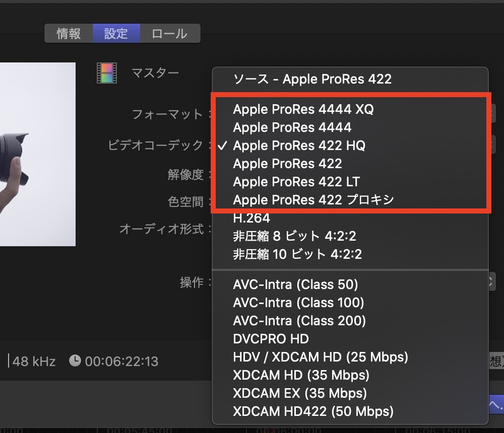Click the 00:06:22:13 duration text
The width and height of the screenshot is (504, 433).
[121, 362]
